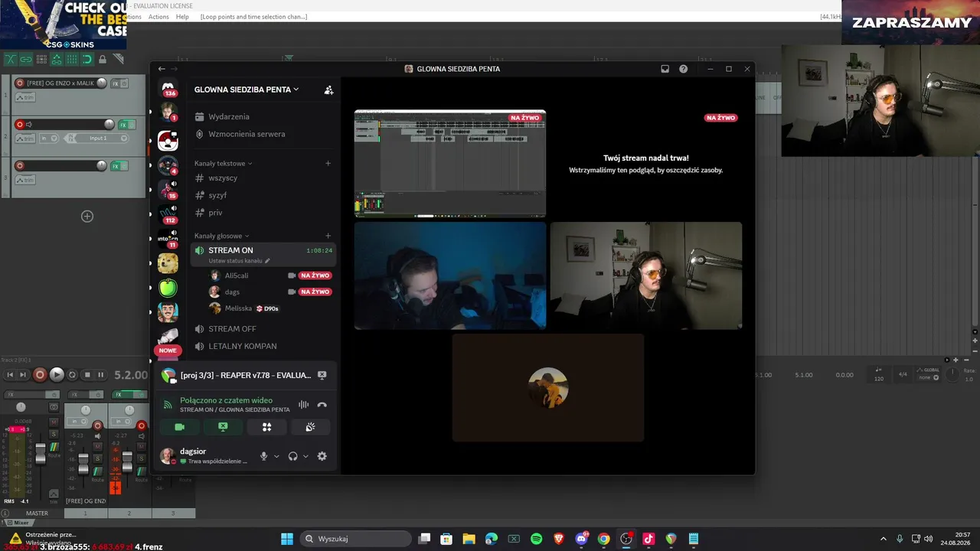Open REAPER Actions menu

click(x=158, y=17)
